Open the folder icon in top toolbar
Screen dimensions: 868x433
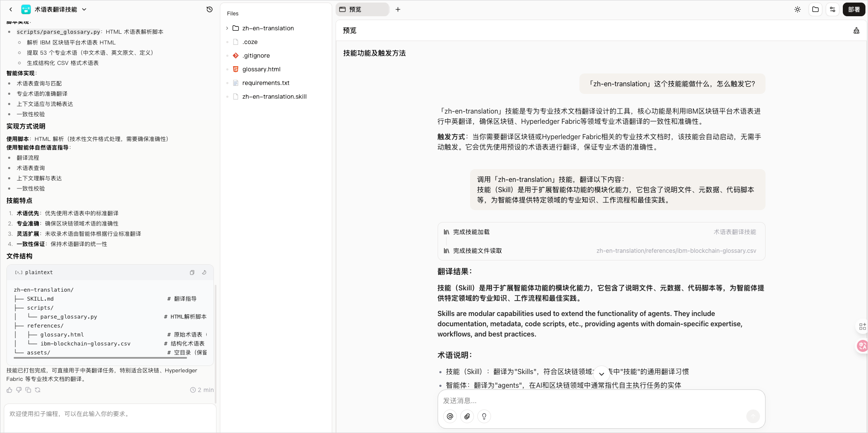click(815, 9)
